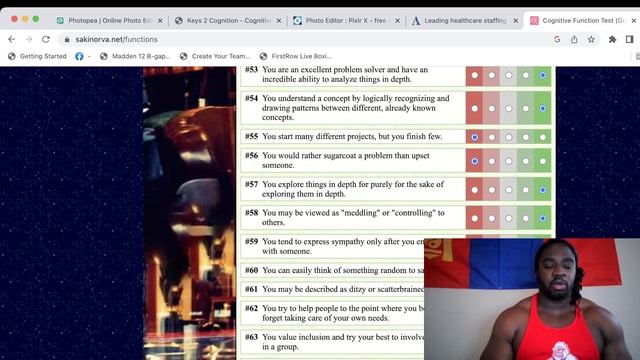
Task: Choose neutral radio for question #56
Action: click(509, 161)
